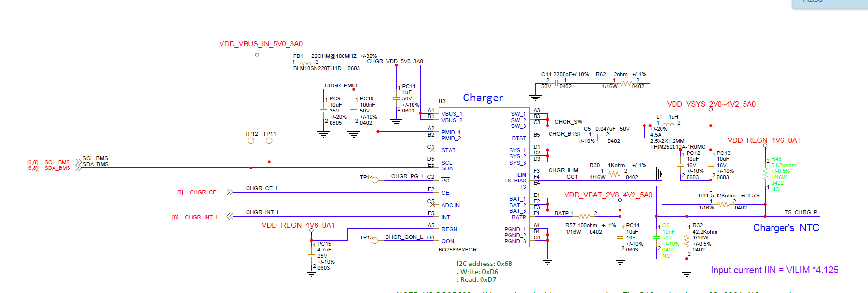This screenshot has height=293, width=868.
Task: Click the Write: 0xD6 note
Action: (478, 272)
